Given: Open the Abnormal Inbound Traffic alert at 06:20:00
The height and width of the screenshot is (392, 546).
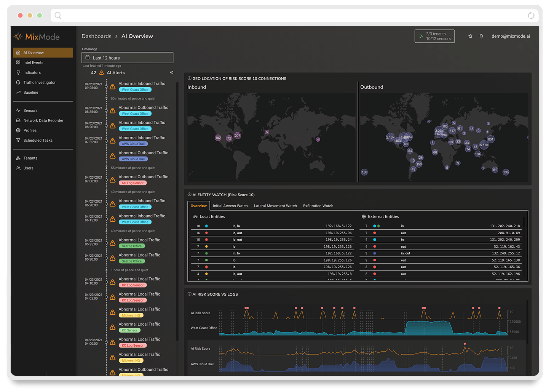Looking at the screenshot, I should pos(142,201).
